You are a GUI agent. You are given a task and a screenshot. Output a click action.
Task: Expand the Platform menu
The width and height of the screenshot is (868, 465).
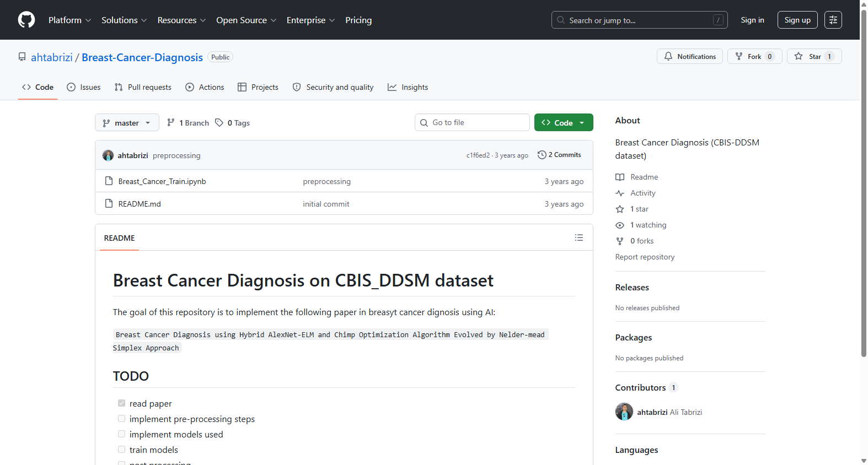pyautogui.click(x=69, y=20)
